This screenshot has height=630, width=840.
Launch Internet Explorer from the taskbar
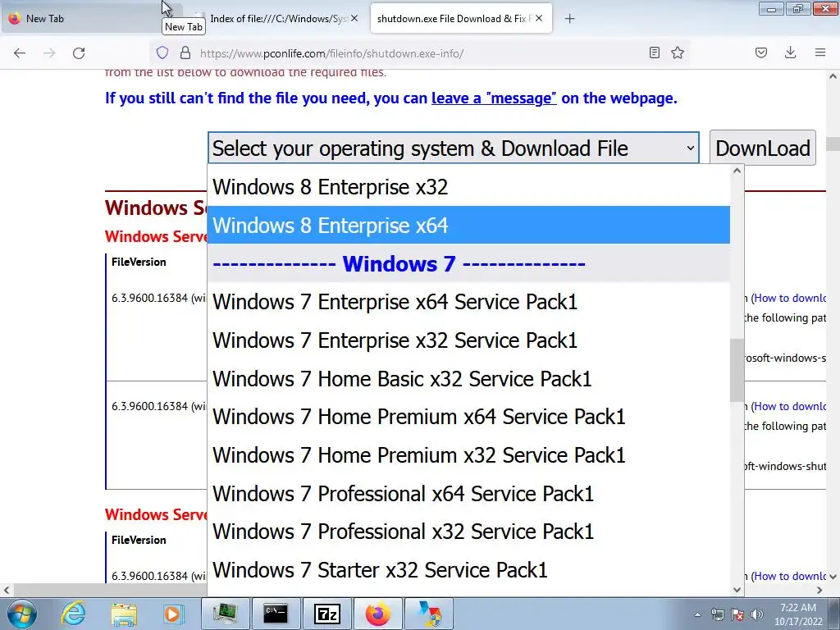pyautogui.click(x=73, y=614)
